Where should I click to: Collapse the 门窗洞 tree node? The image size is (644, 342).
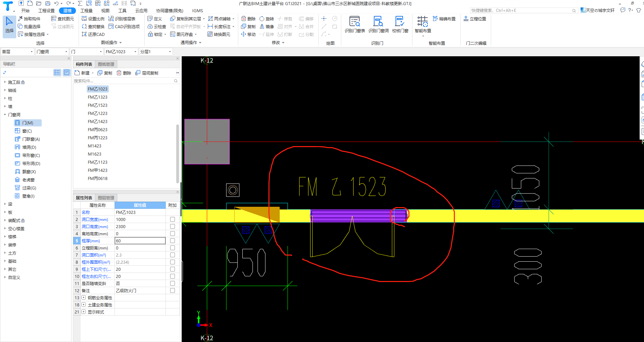click(5, 115)
